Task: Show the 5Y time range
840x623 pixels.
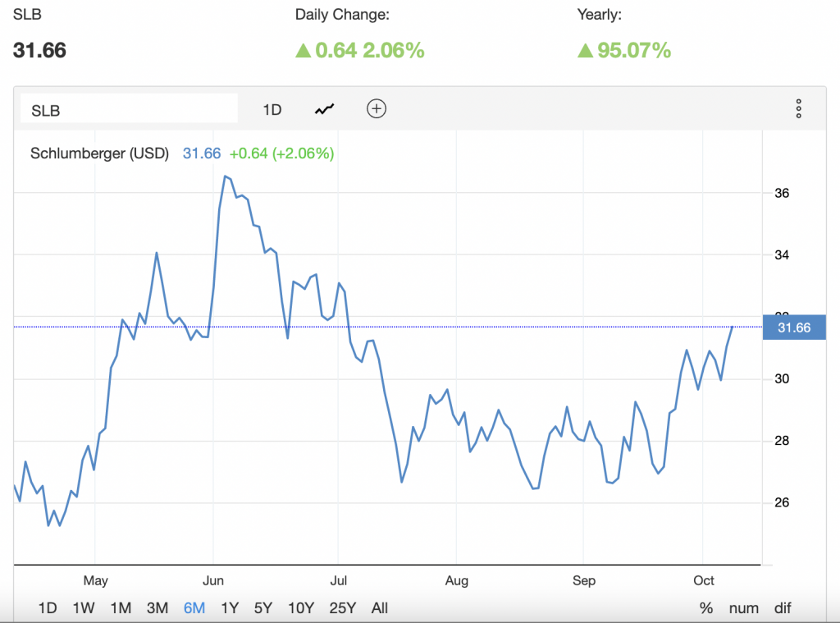Action: (263, 608)
